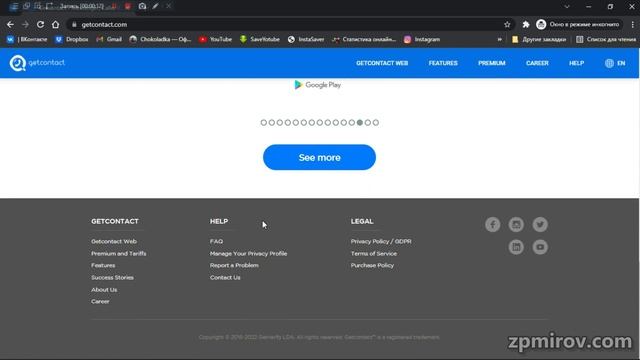640x360 pixels.
Task: Click the See more button
Action: click(x=319, y=157)
